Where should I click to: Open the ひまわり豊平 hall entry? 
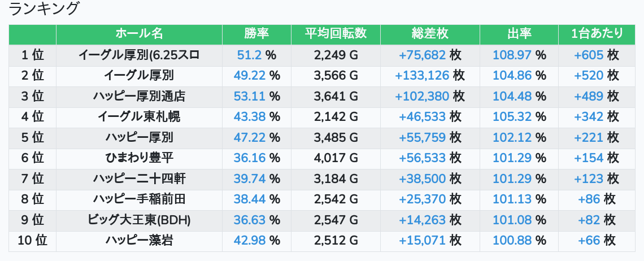pyautogui.click(x=139, y=158)
